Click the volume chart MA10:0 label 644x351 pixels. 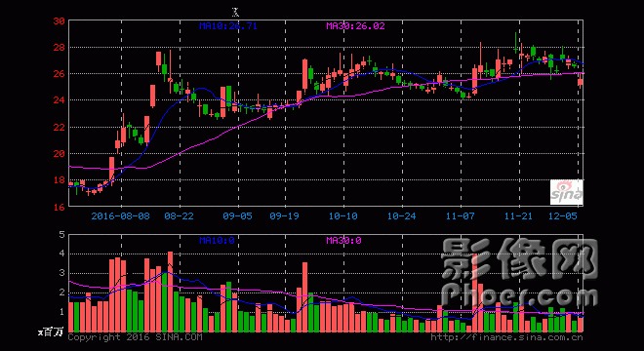(217, 241)
